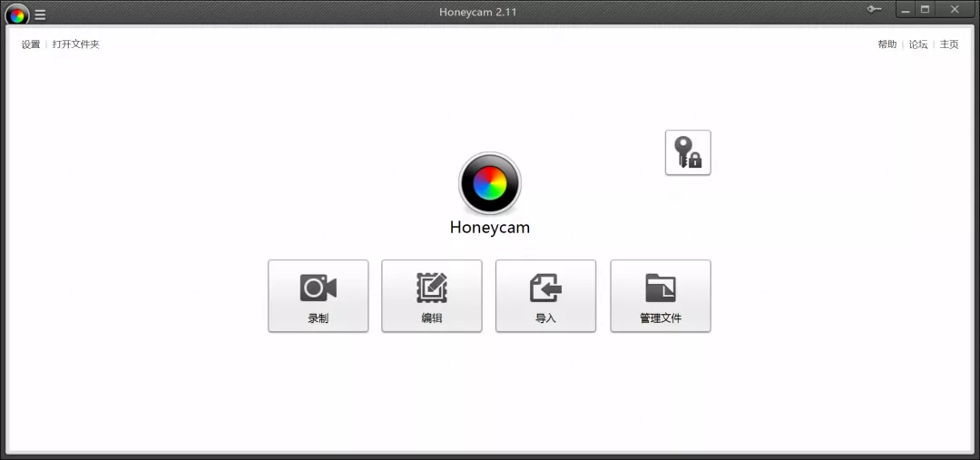Click the large Honeycam lens logo
980x460 pixels.
pyautogui.click(x=490, y=183)
